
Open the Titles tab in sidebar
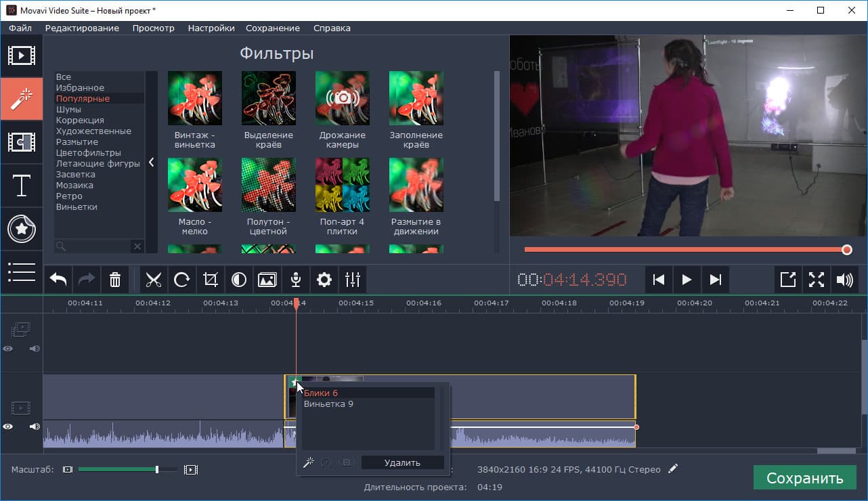pos(22,186)
